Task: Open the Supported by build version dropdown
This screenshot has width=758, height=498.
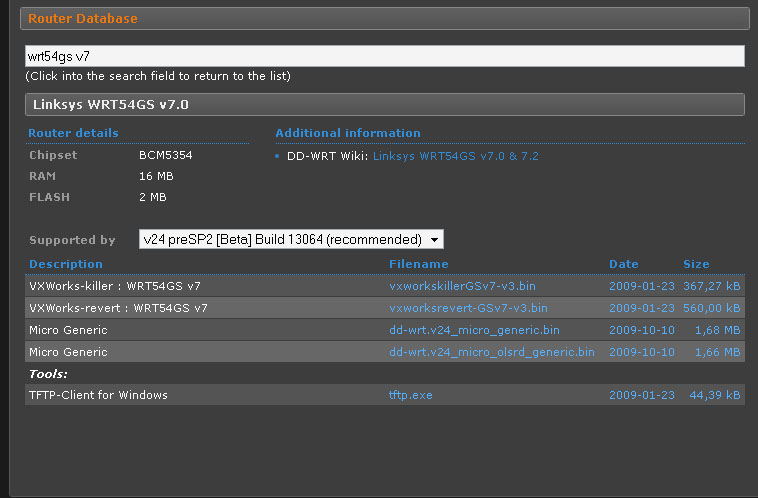Action: 291,239
